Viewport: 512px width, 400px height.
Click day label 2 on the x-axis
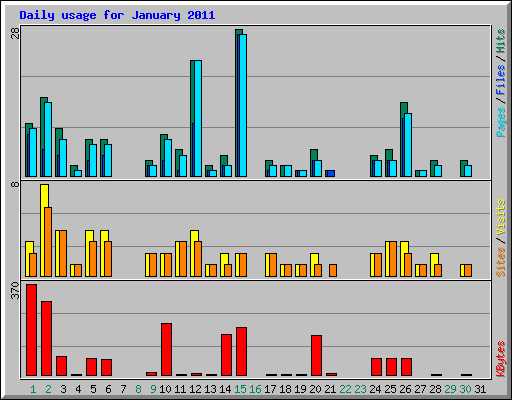[48, 389]
